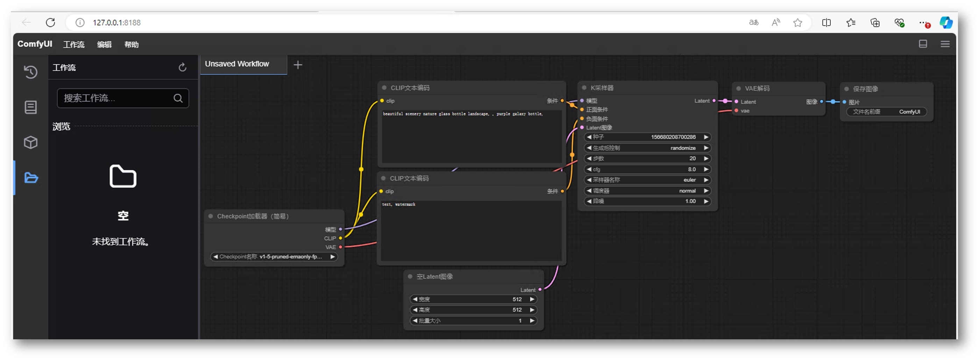Click the CLIP output slot on Checkpoint加载器
This screenshot has width=980, height=361.
pos(341,239)
